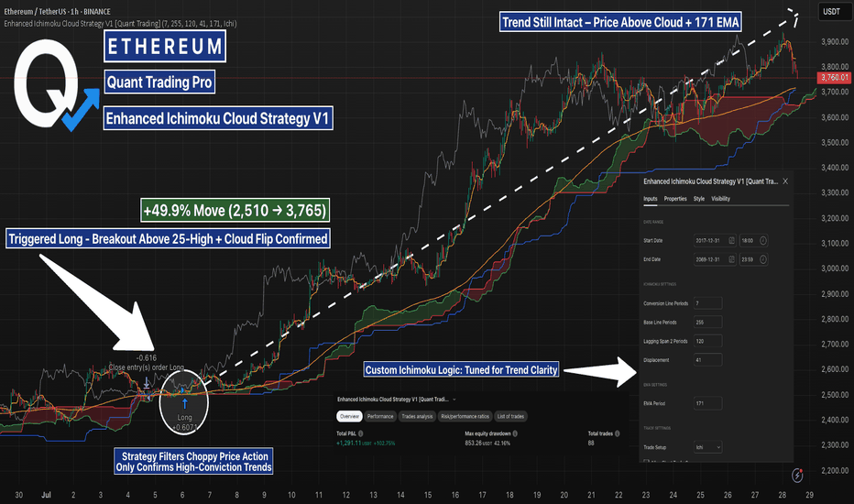Click the info icon next to Total P&L

pos(360,433)
